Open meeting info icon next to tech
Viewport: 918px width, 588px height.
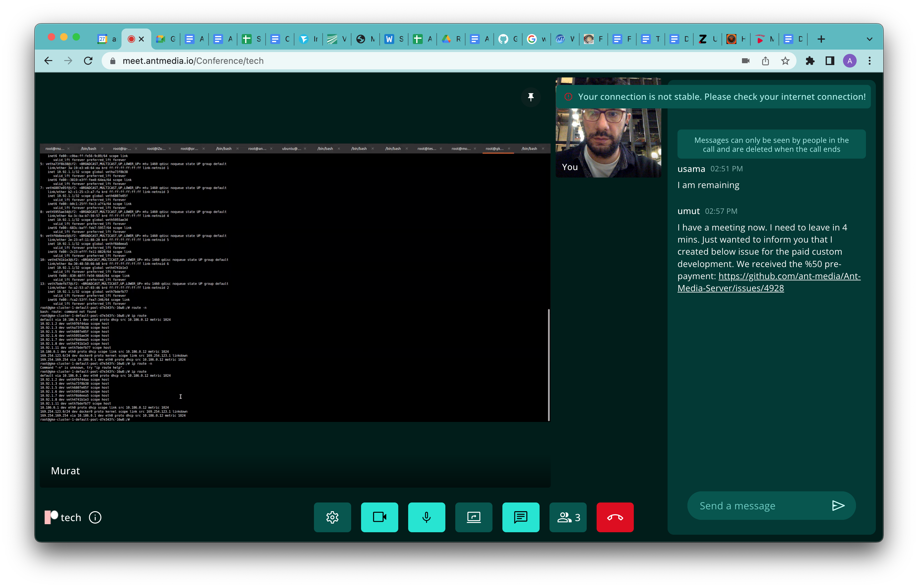click(95, 517)
